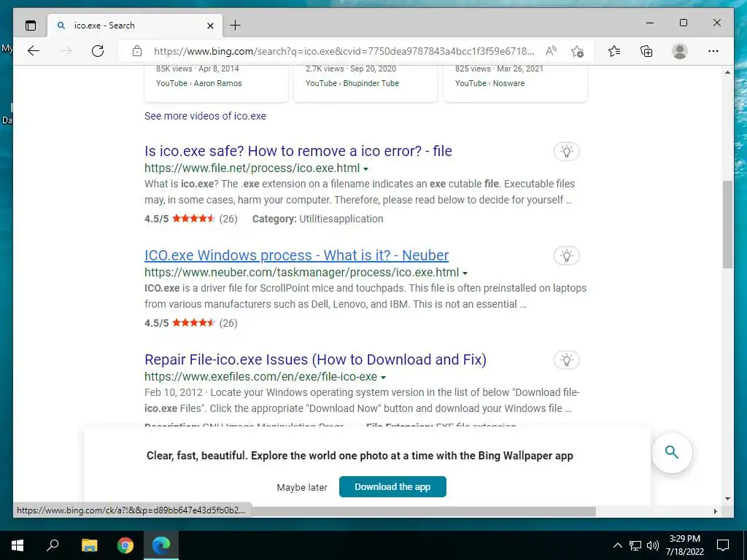Click the horizontal scrollbar thumb
The image size is (747, 560).
tap(424, 511)
